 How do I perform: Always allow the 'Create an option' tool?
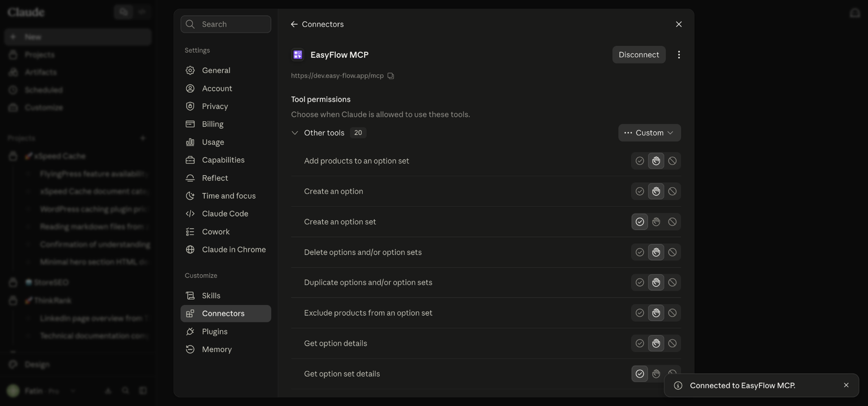coord(640,192)
